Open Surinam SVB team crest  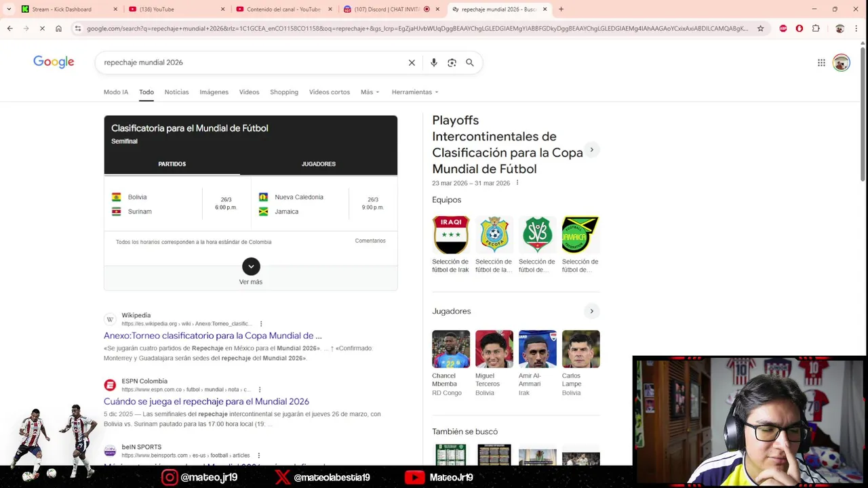(x=537, y=235)
